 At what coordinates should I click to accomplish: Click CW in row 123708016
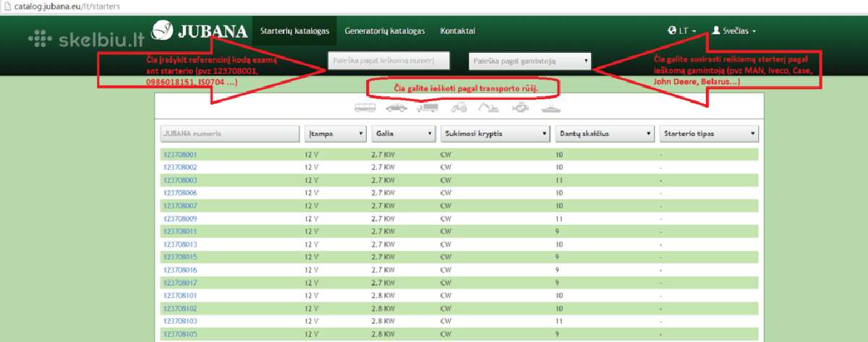point(446,270)
